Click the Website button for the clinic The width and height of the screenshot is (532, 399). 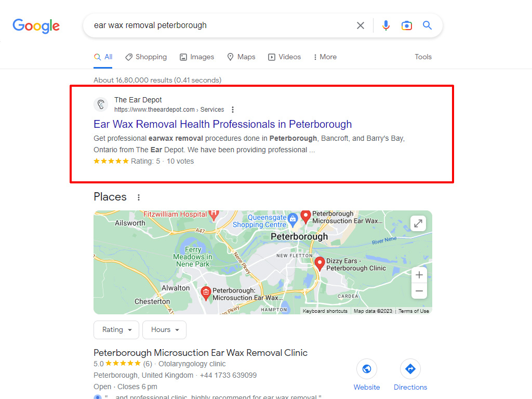(x=367, y=375)
